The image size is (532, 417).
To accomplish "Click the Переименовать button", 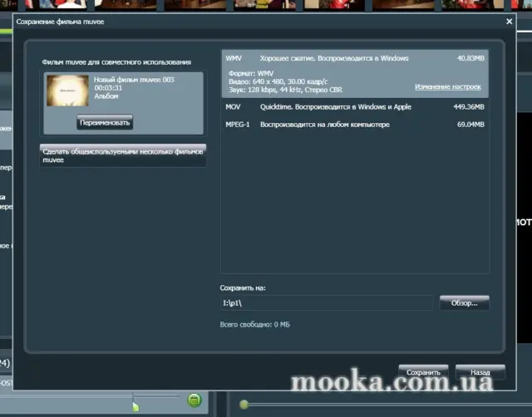I will tap(105, 122).
